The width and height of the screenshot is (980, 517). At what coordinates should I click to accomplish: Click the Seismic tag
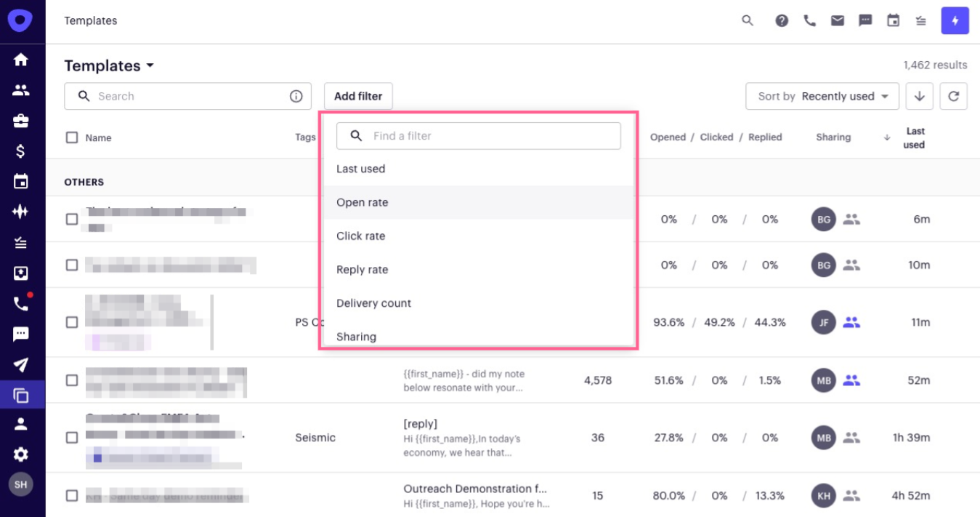pos(315,438)
